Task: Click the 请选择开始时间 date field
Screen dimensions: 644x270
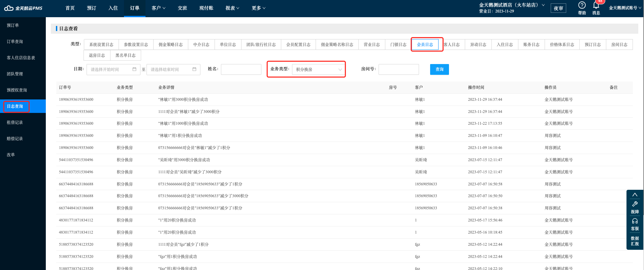Action: pos(113,69)
